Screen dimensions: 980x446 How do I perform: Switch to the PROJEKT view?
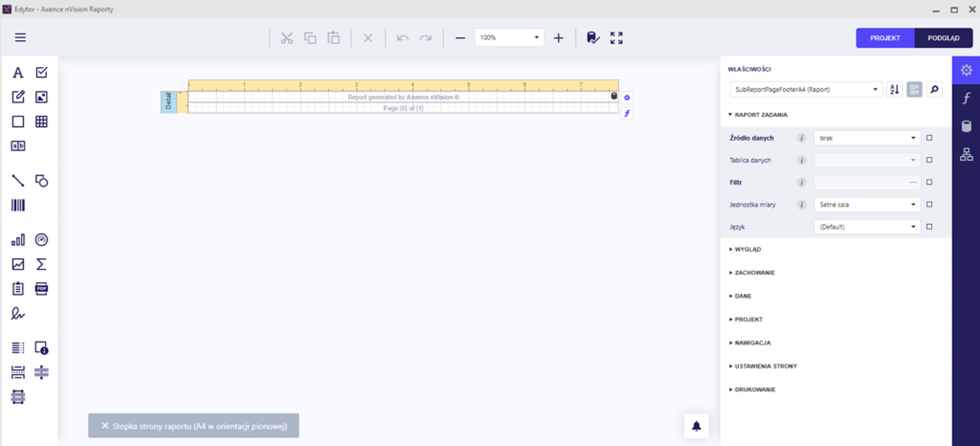point(885,38)
